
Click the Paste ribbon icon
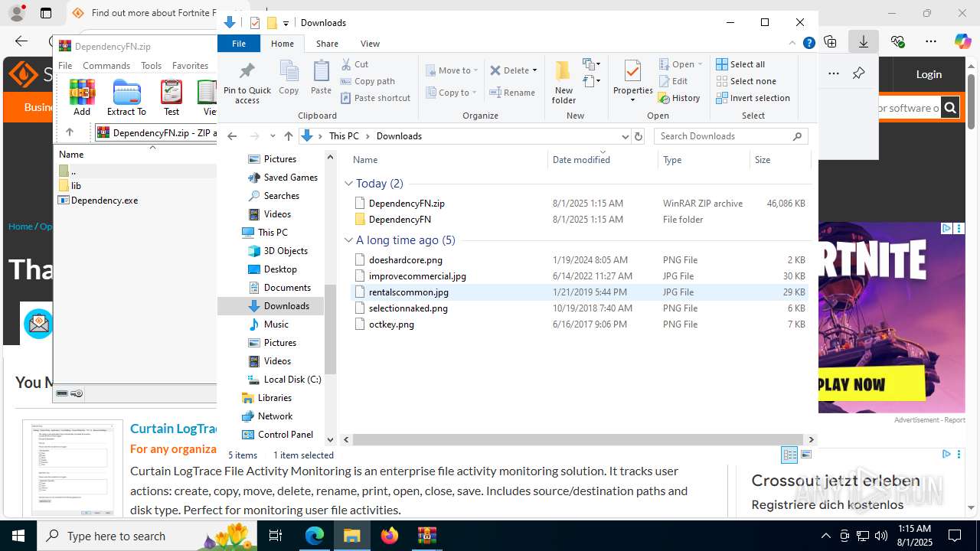point(321,78)
